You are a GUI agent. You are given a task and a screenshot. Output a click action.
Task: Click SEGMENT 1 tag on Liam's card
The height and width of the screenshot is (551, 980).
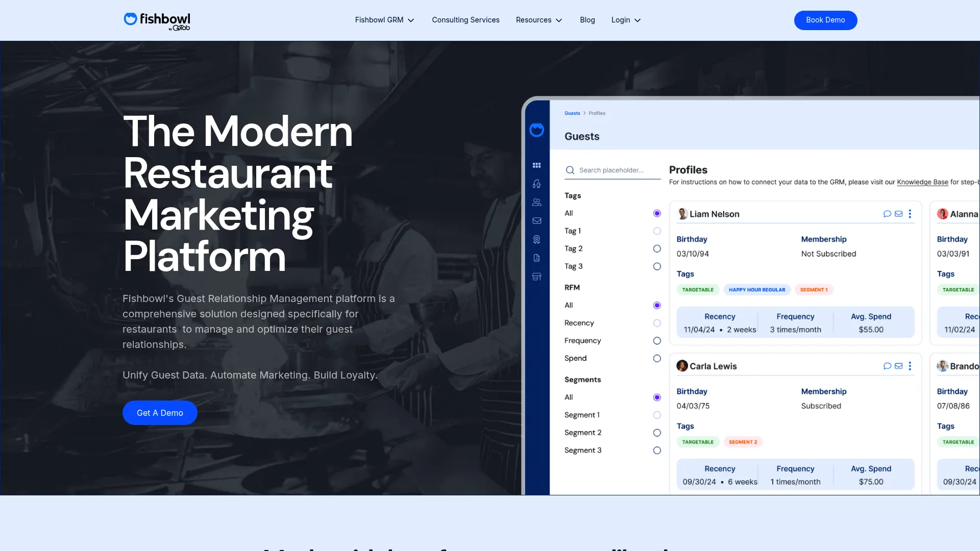tap(814, 290)
